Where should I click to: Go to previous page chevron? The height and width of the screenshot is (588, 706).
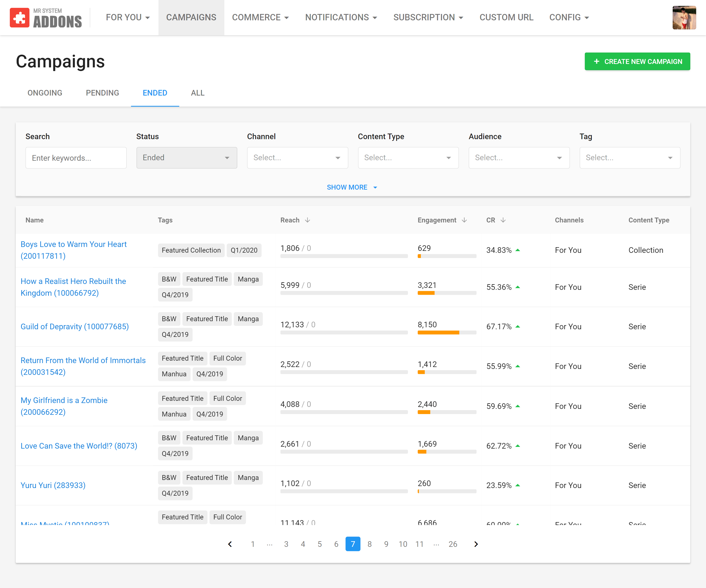(230, 544)
